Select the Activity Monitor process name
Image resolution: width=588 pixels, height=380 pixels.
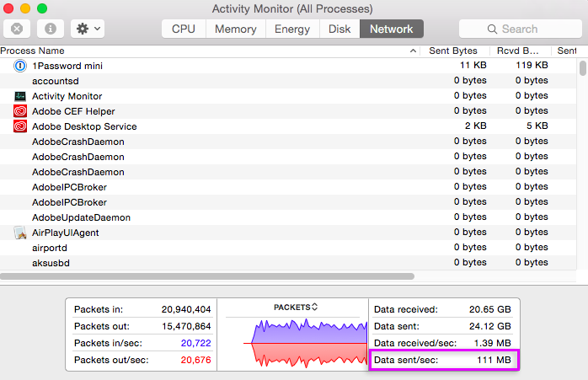pyautogui.click(x=67, y=96)
